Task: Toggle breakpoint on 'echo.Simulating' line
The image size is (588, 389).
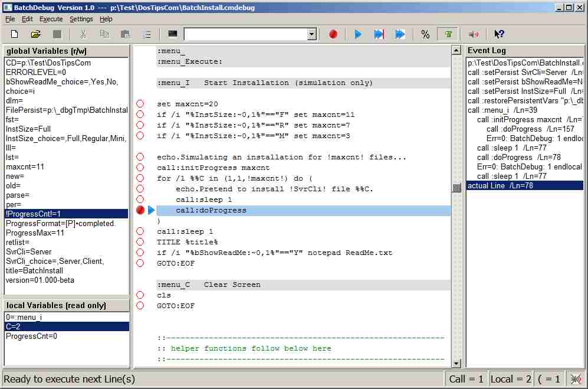Action: (140, 156)
